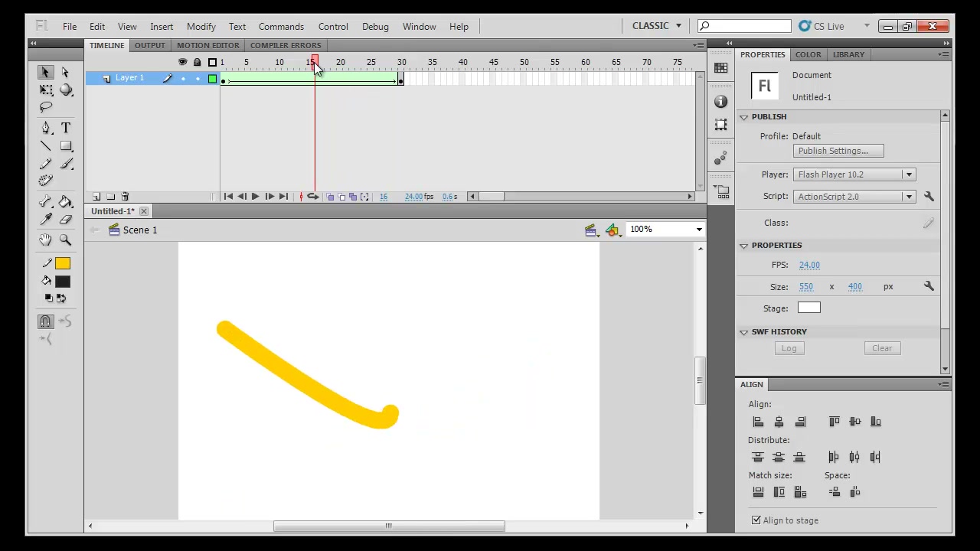This screenshot has height=551, width=980.
Task: Select the Selection (arrow) tool
Action: click(45, 72)
